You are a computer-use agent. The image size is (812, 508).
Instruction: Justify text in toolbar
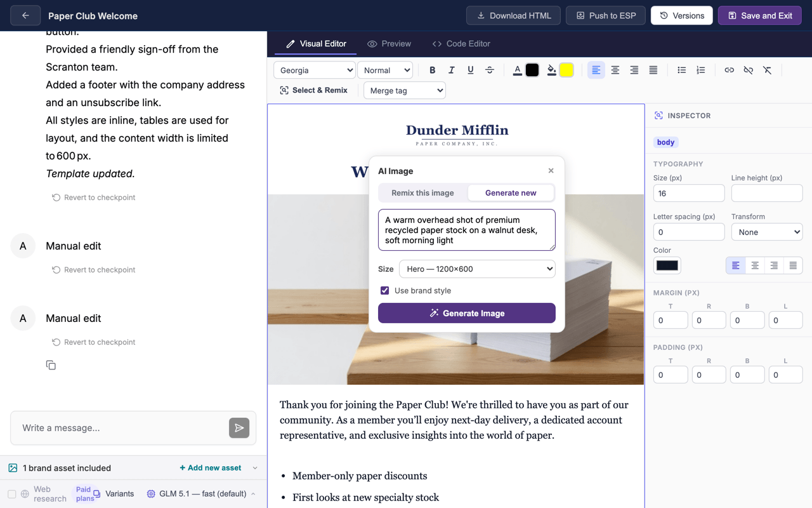click(x=653, y=70)
